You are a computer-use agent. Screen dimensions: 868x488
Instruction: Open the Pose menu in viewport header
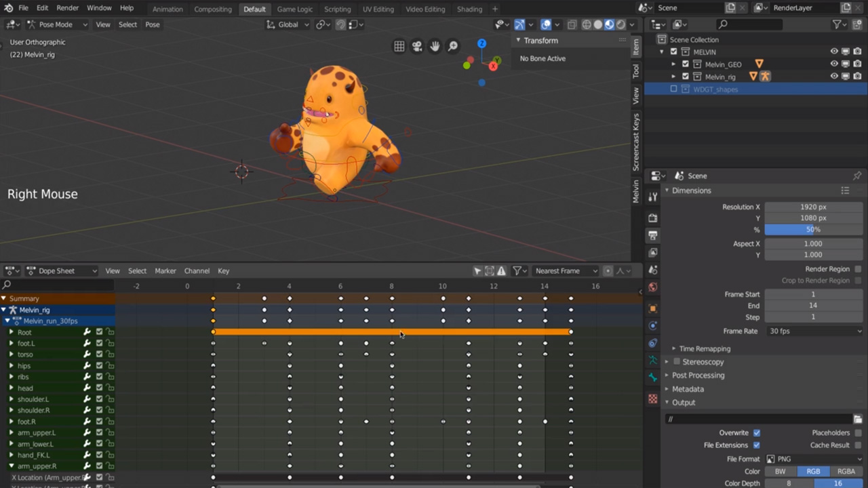click(x=153, y=24)
